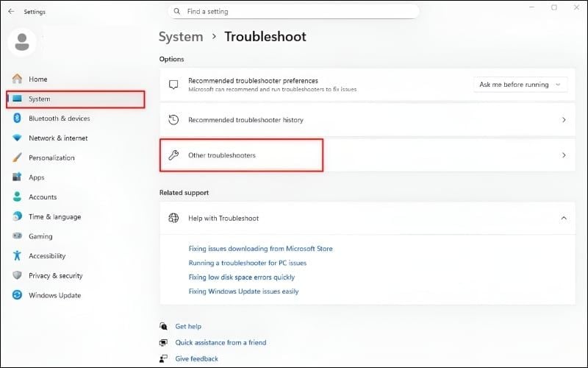Click the Time & language globe icon
Viewport: 588px width, 368px height.
[x=17, y=216]
